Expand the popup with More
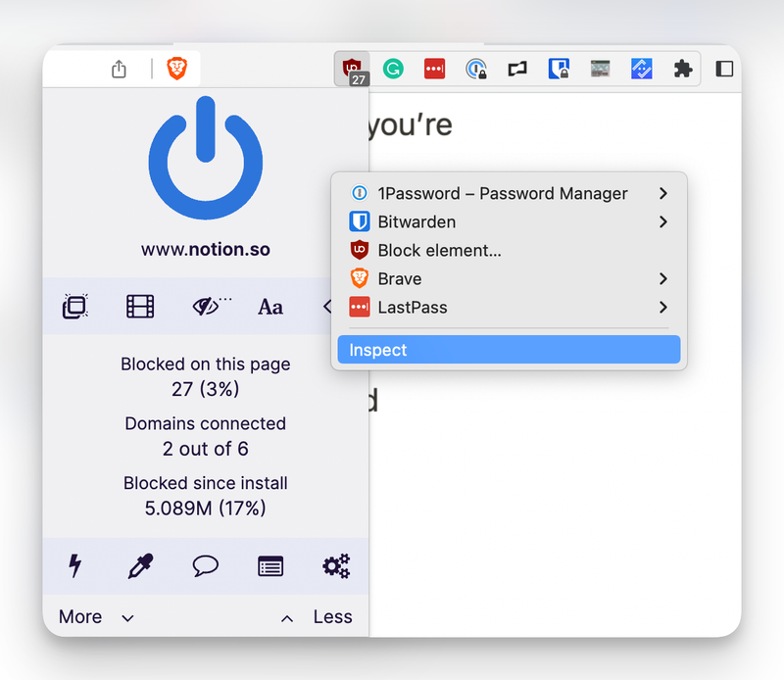 click(96, 617)
